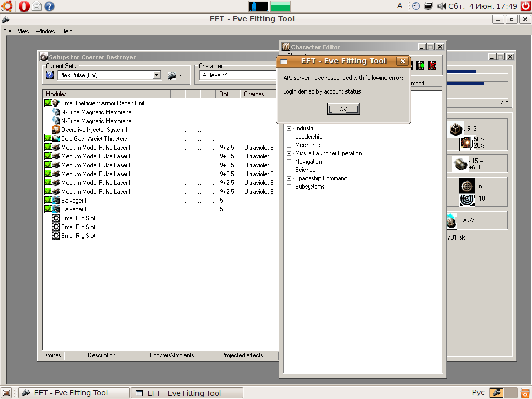Click the explosion icon beside 50% 20%
This screenshot has height=399, width=532.
[466, 142]
